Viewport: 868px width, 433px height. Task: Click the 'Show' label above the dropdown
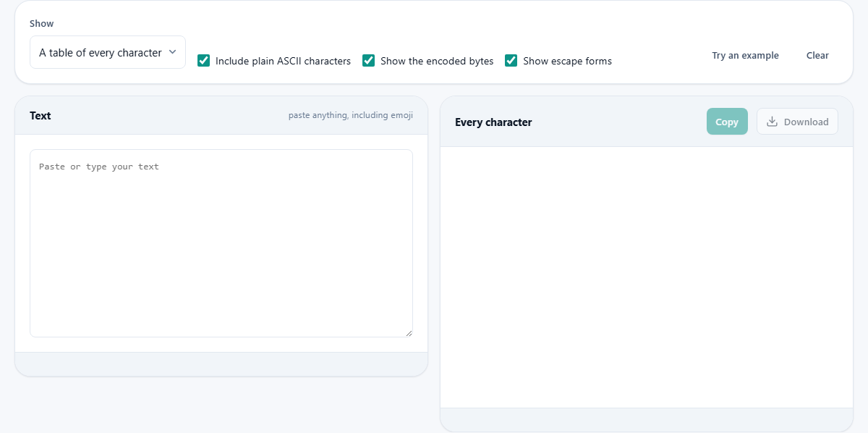42,23
